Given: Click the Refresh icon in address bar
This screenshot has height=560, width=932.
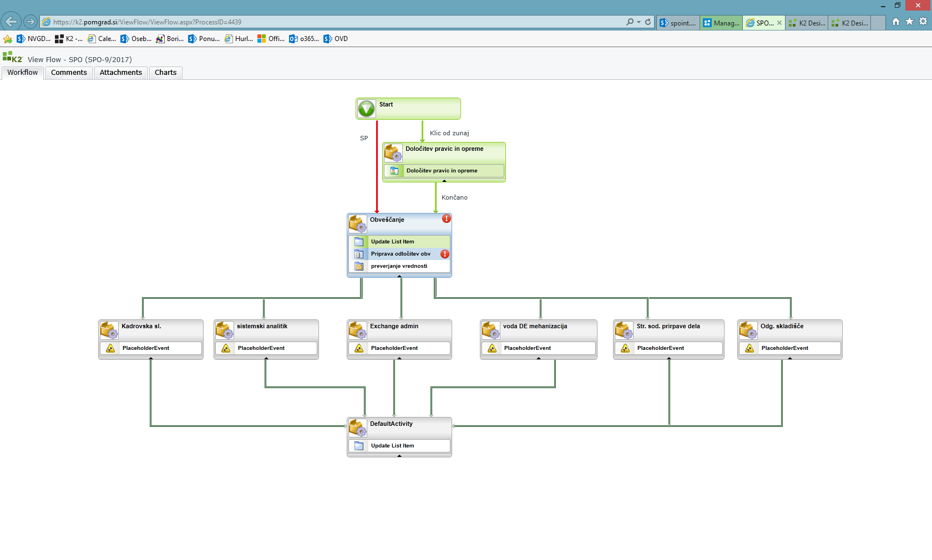Looking at the screenshot, I should coord(648,22).
